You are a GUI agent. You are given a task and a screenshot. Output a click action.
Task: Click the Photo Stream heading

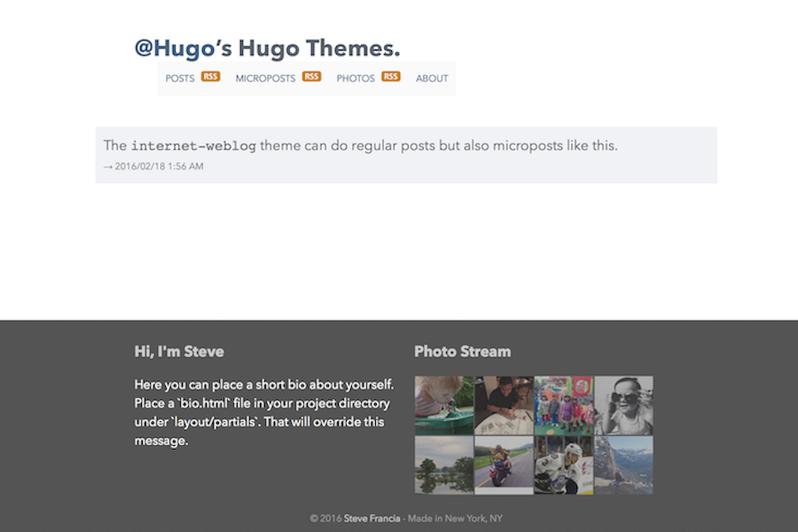point(462,351)
